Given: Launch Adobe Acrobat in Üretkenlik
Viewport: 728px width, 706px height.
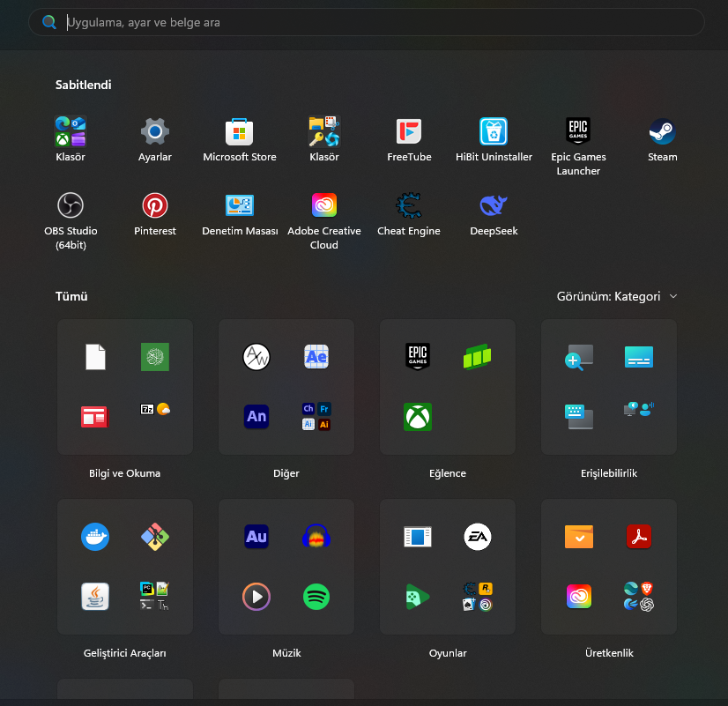Looking at the screenshot, I should point(639,537).
